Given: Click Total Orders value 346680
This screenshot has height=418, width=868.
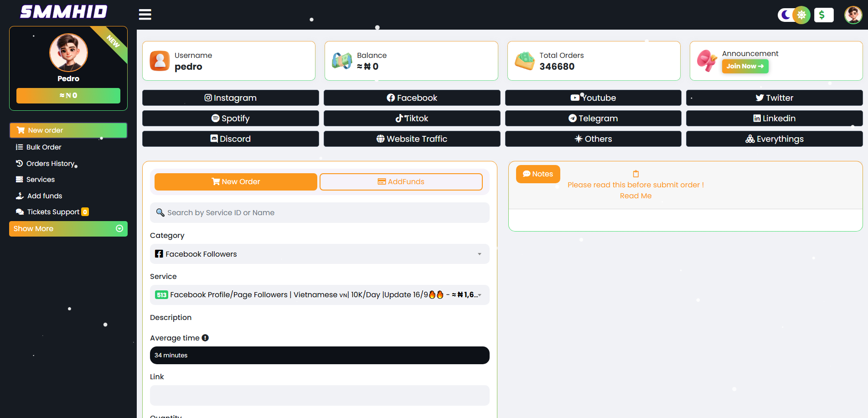Looking at the screenshot, I should pos(557,67).
